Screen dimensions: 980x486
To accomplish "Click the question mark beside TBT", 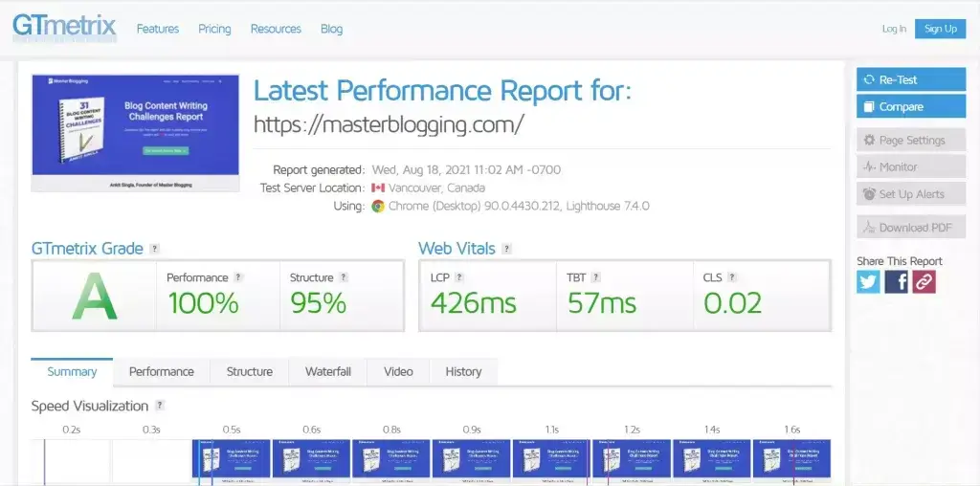I will [x=593, y=277].
